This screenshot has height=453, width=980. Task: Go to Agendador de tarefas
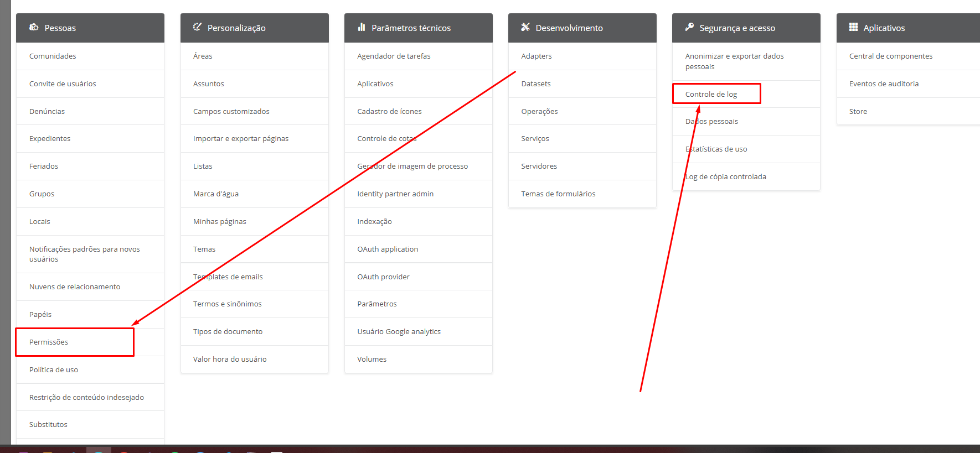coord(394,56)
